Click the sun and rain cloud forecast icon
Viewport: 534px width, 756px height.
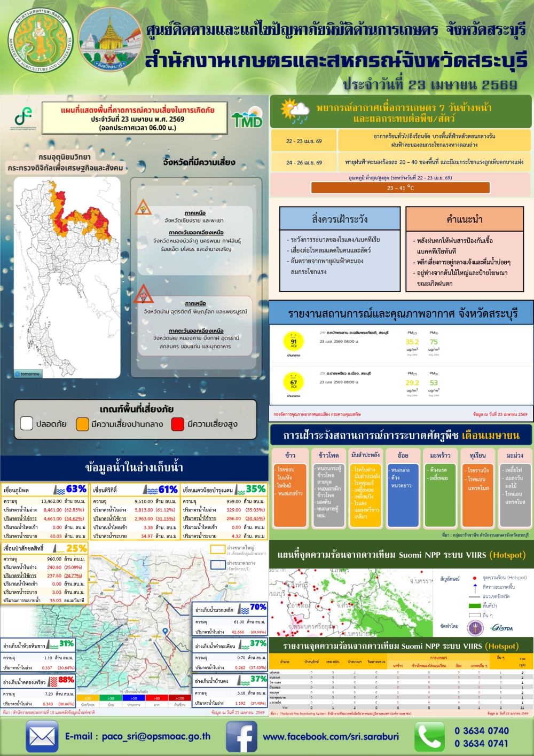coord(294,111)
